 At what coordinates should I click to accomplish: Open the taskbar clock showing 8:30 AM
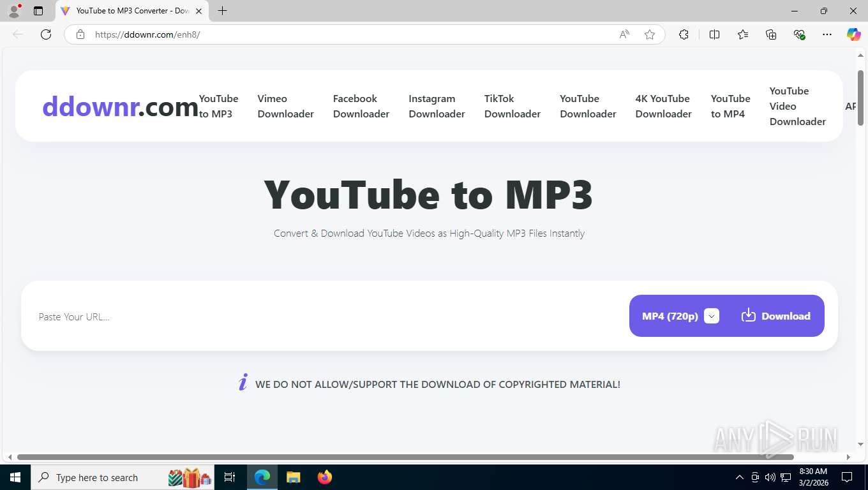813,477
